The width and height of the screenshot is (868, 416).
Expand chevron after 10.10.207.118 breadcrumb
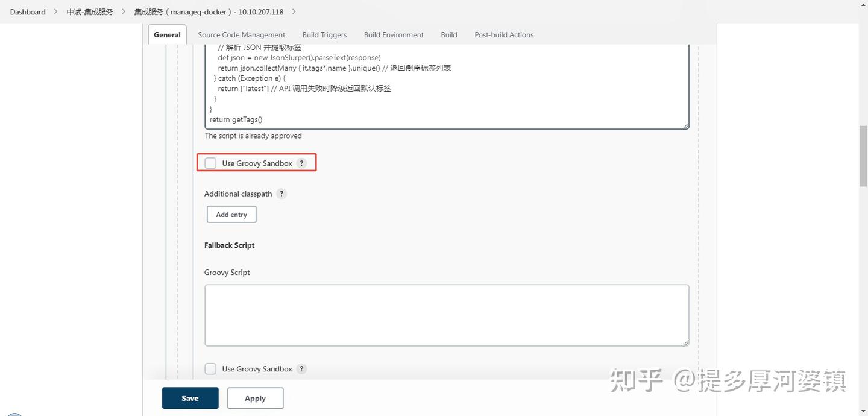click(294, 11)
